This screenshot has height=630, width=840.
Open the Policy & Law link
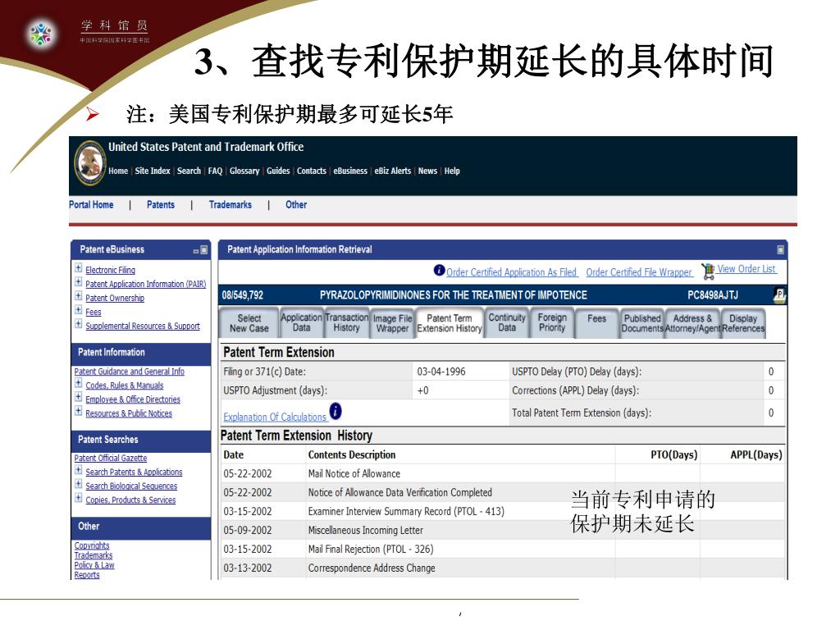coord(94,564)
